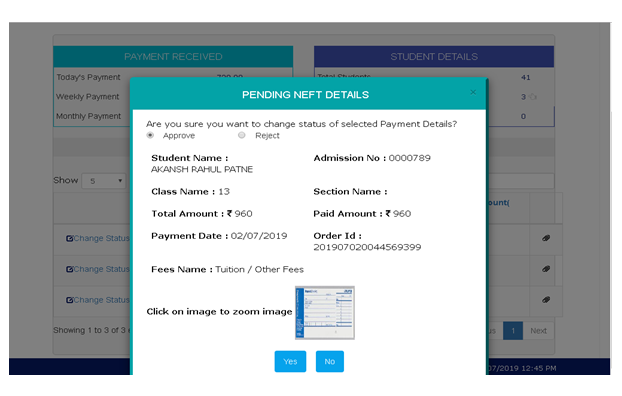Click third Change Status edit icon
Image resolution: width=622 pixels, height=396 pixels.
coord(69,300)
